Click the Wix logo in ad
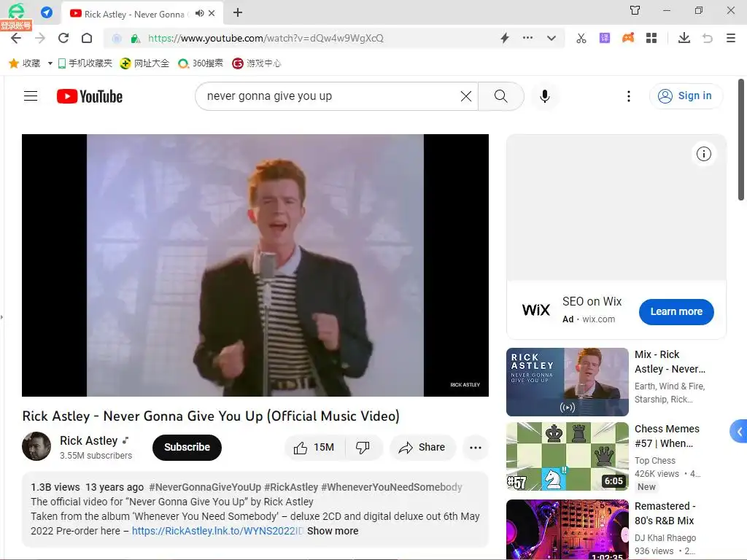747x560 pixels. click(536, 310)
